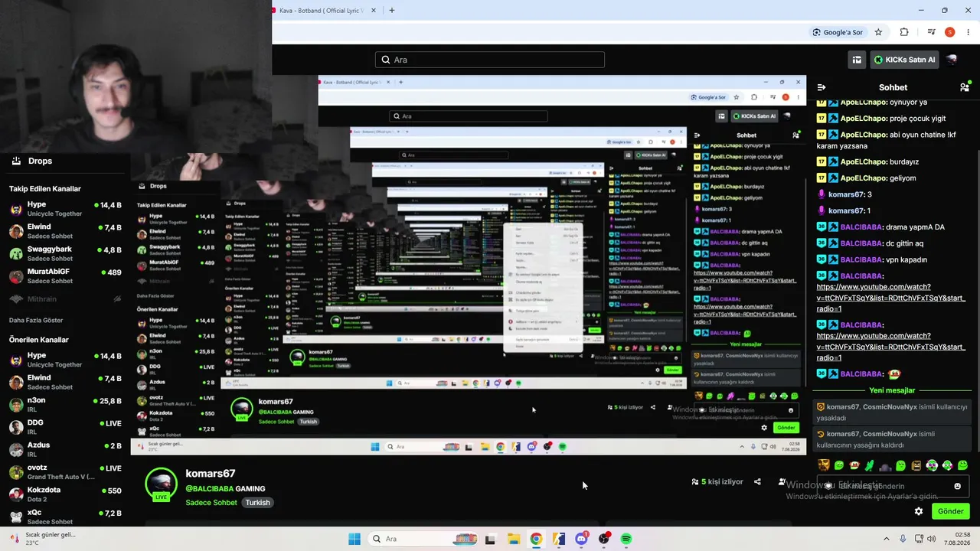Viewport: 980px width, 551px height.
Task: Open the Chrome profile S avatar
Action: (x=950, y=32)
